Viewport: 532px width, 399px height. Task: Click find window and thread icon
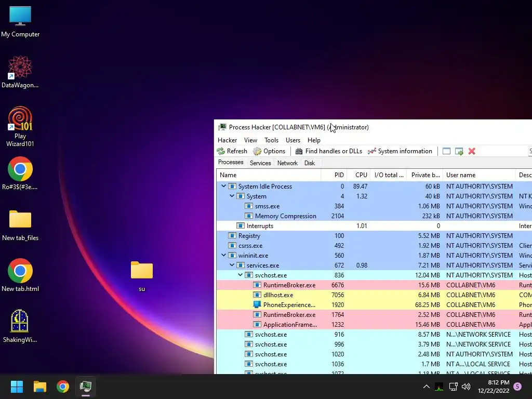[459, 151]
